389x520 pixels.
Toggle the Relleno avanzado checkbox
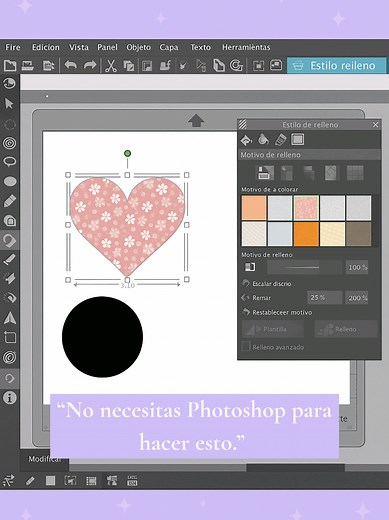tap(246, 346)
